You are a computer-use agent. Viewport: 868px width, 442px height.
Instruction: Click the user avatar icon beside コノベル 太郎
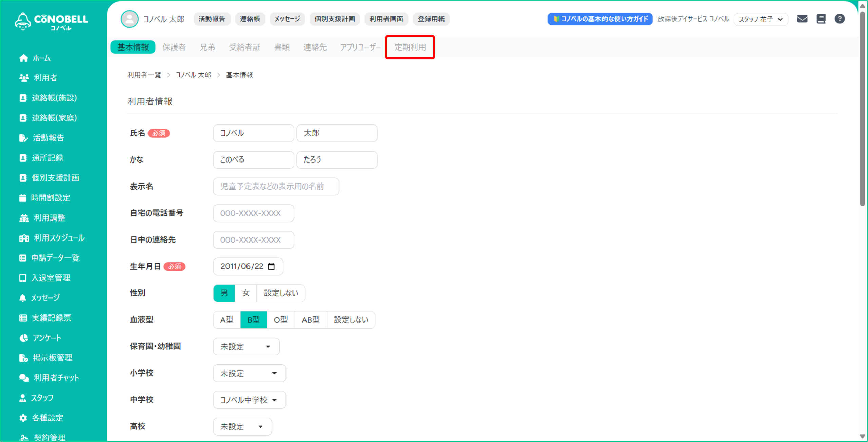[130, 19]
